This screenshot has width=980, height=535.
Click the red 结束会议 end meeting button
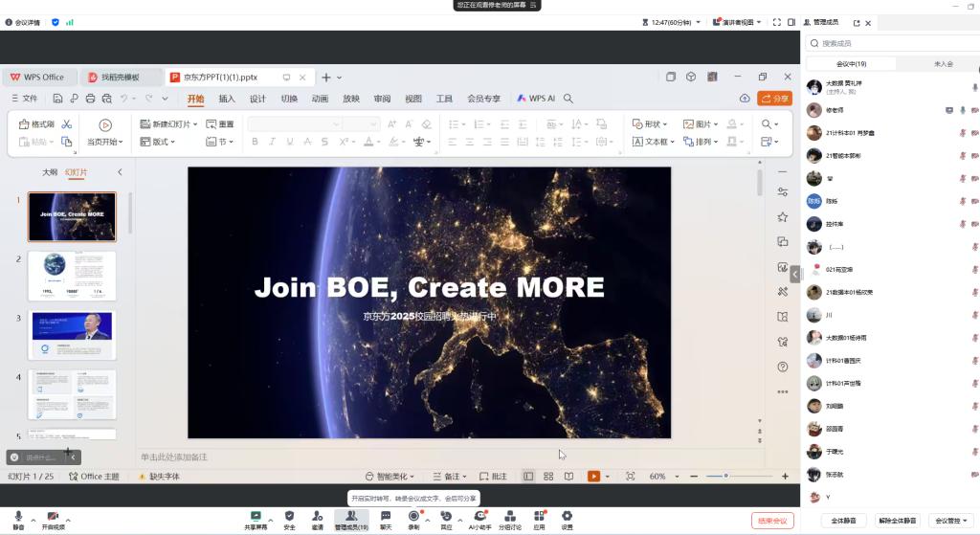772,521
